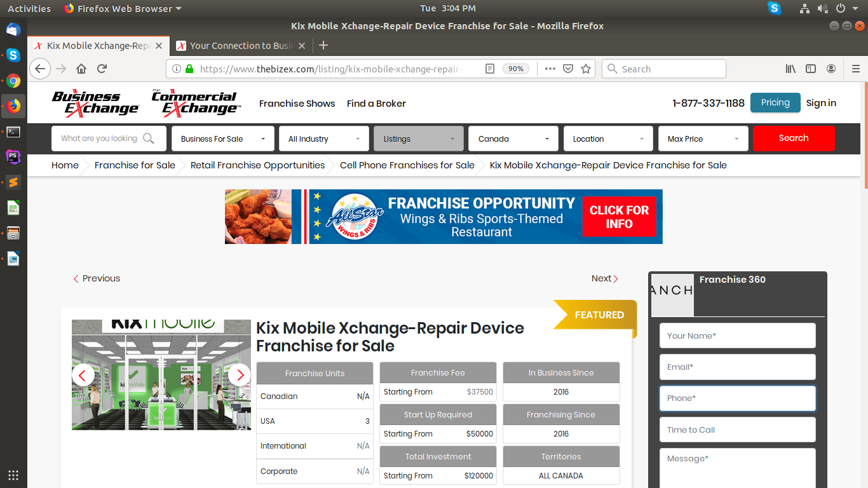Open Firefox hamburger menu
This screenshot has width=868, height=488.
(x=855, y=69)
